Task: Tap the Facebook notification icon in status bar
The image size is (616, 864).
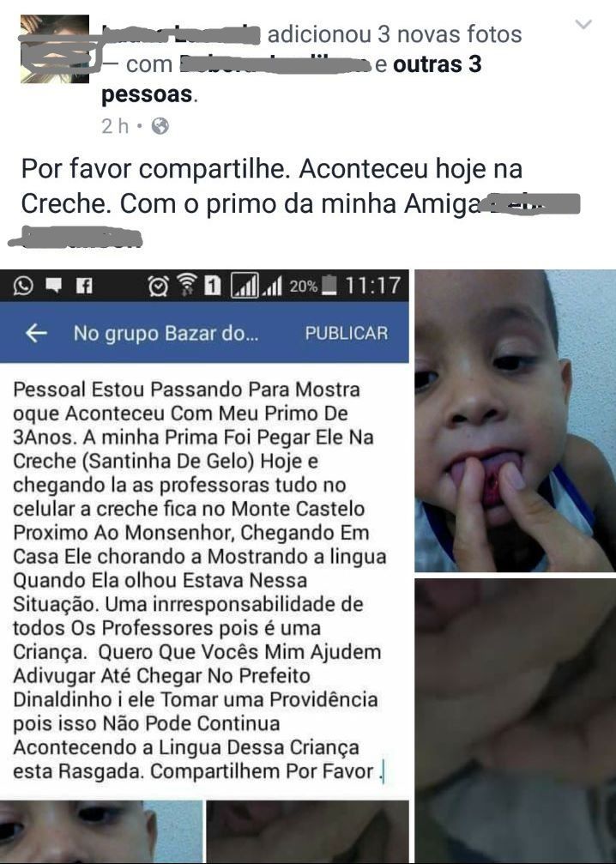Action: [84, 286]
